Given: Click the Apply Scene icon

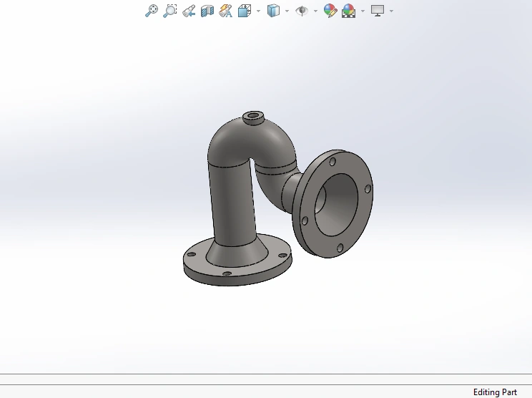Looking at the screenshot, I should coord(349,11).
